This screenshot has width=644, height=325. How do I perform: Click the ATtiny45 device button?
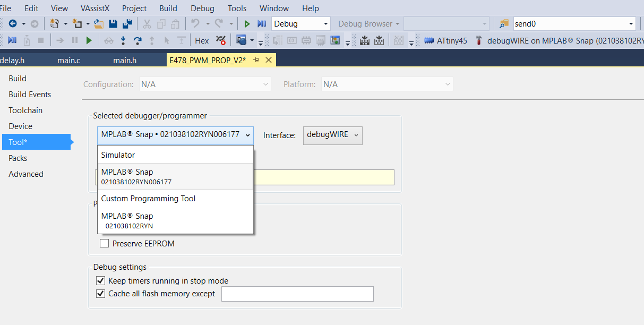(445, 40)
